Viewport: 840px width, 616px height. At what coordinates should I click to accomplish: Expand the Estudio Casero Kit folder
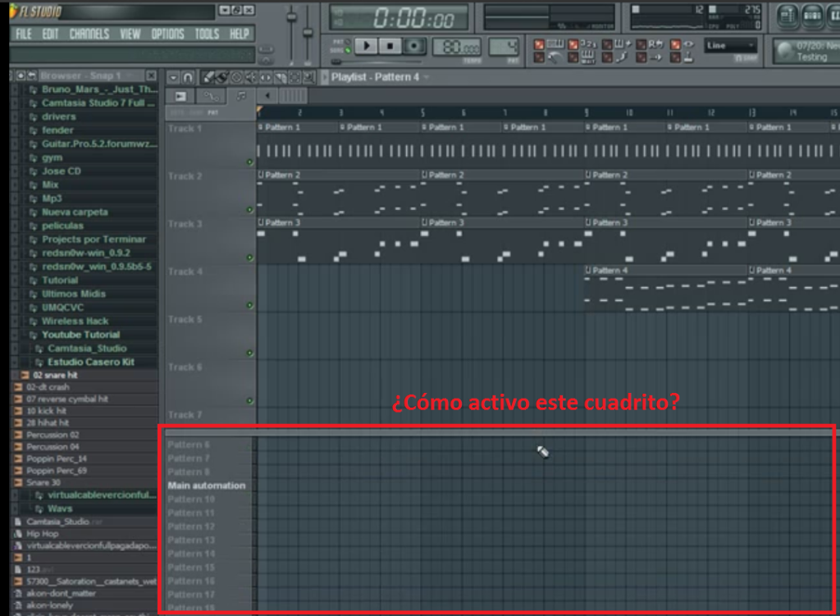coord(91,362)
